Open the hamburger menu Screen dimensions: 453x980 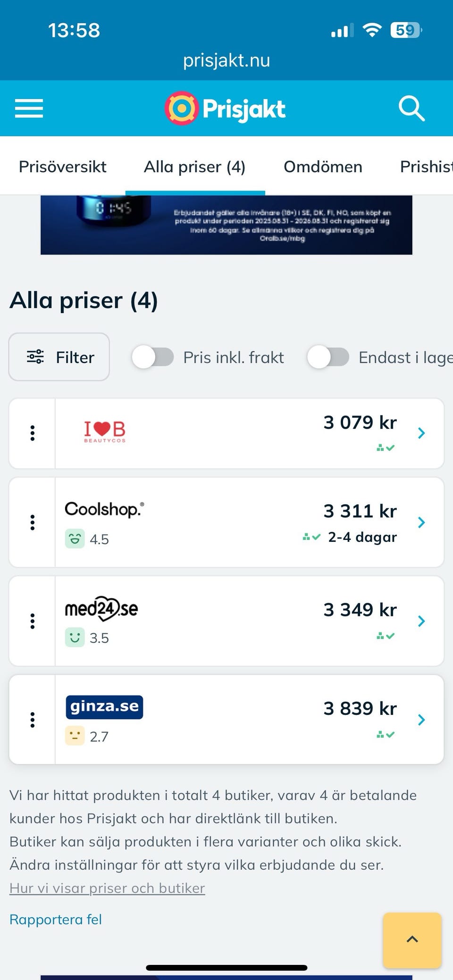pyautogui.click(x=29, y=108)
